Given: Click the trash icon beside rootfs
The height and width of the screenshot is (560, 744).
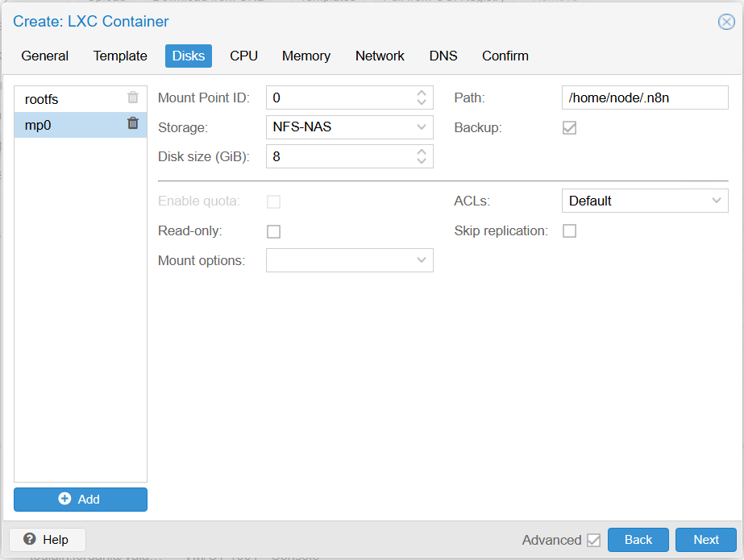Looking at the screenshot, I should click(x=133, y=97).
